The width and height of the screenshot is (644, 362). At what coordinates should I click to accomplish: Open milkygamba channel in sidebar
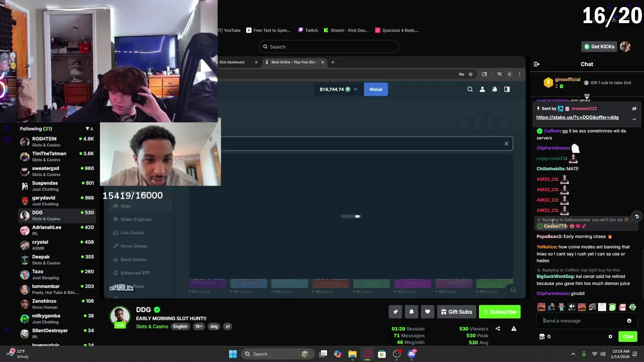tap(56, 319)
